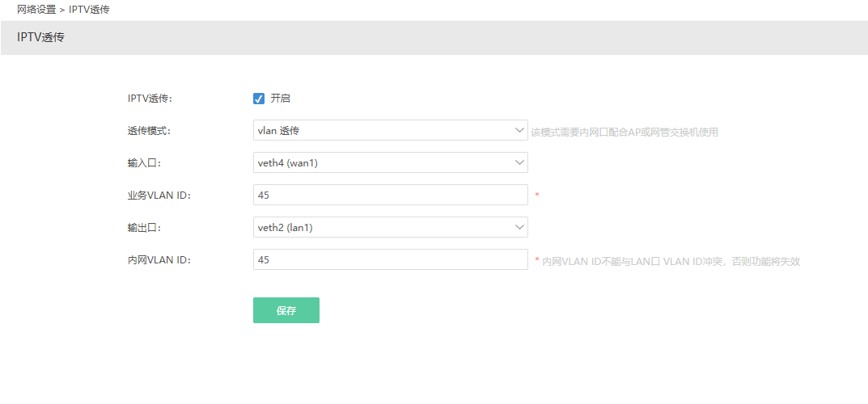
Task: Click the 透传模式 field label
Action: tap(150, 131)
